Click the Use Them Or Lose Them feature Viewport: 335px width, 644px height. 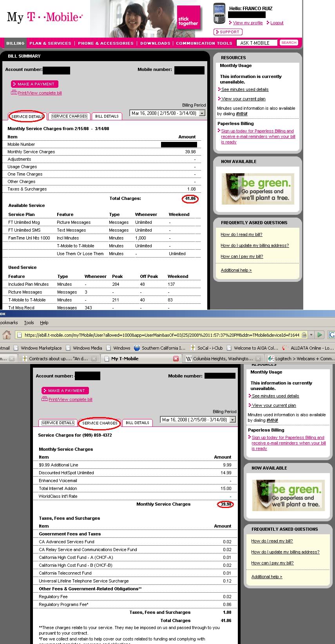pyautogui.click(x=80, y=254)
